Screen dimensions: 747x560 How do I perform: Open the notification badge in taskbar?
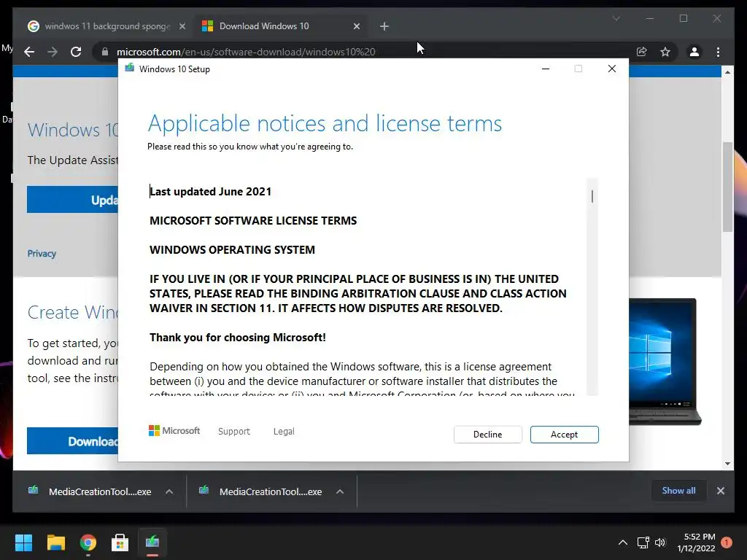(x=727, y=542)
